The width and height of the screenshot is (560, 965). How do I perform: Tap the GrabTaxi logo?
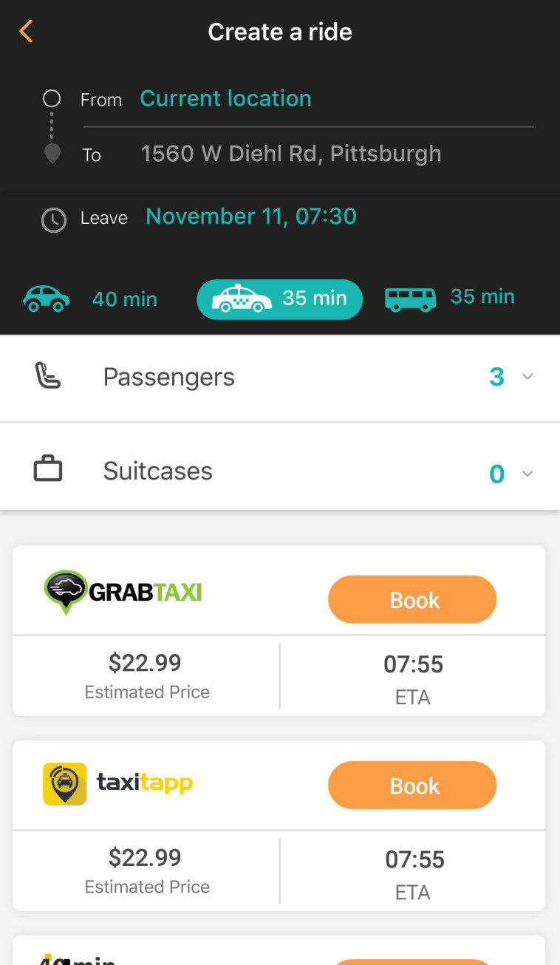click(x=123, y=593)
